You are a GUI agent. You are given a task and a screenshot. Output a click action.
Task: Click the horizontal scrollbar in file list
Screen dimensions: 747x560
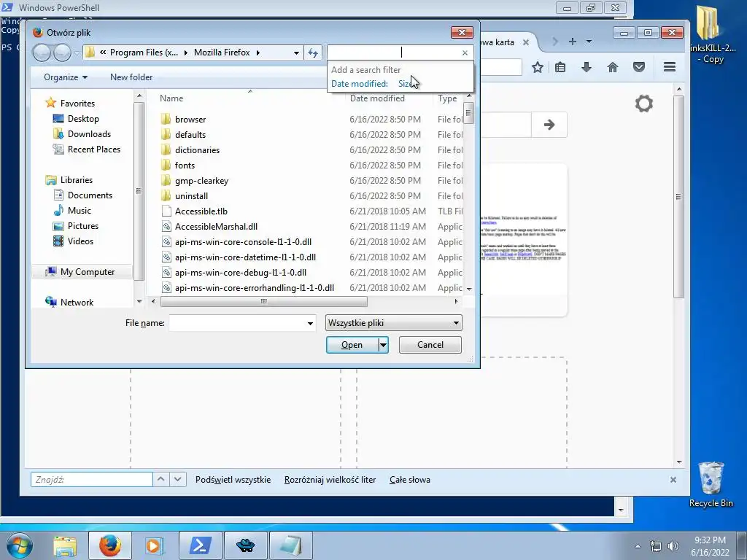pyautogui.click(x=264, y=301)
